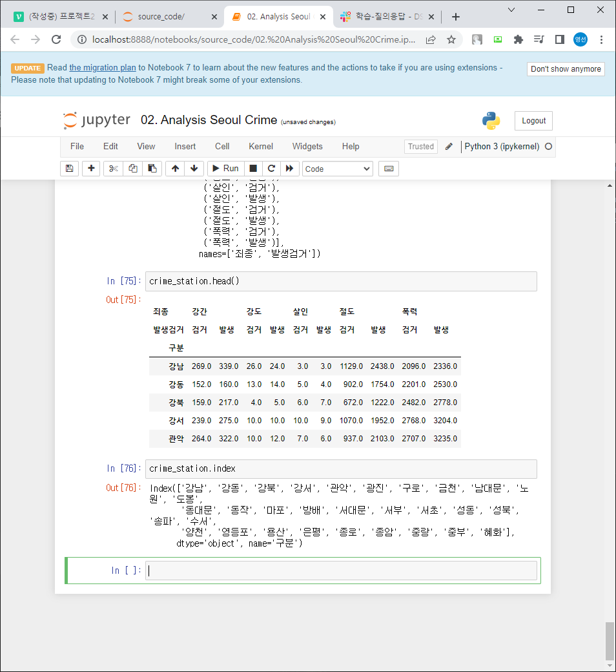The width and height of the screenshot is (616, 672).
Task: Click the Python 3 (ipykernel) kernel name
Action: point(502,147)
